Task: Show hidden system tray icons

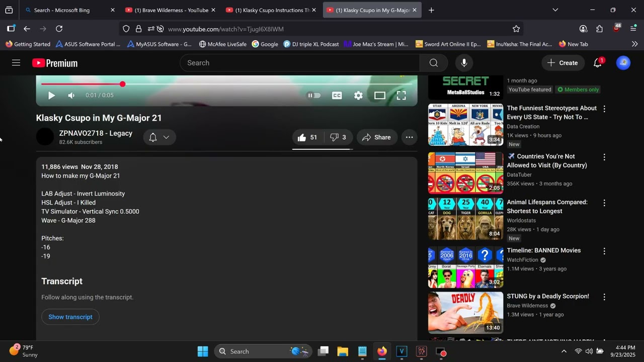Action: 563,351
